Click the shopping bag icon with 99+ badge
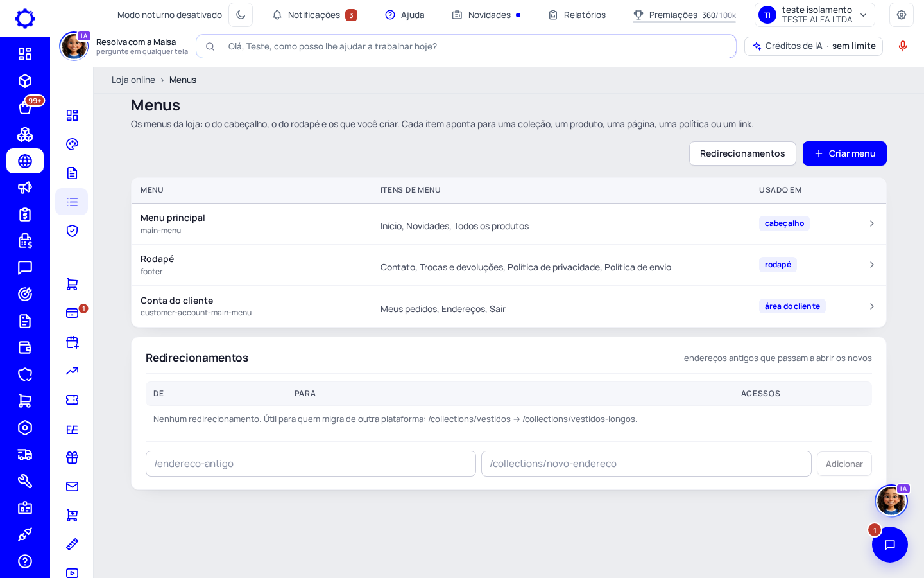 point(25,107)
